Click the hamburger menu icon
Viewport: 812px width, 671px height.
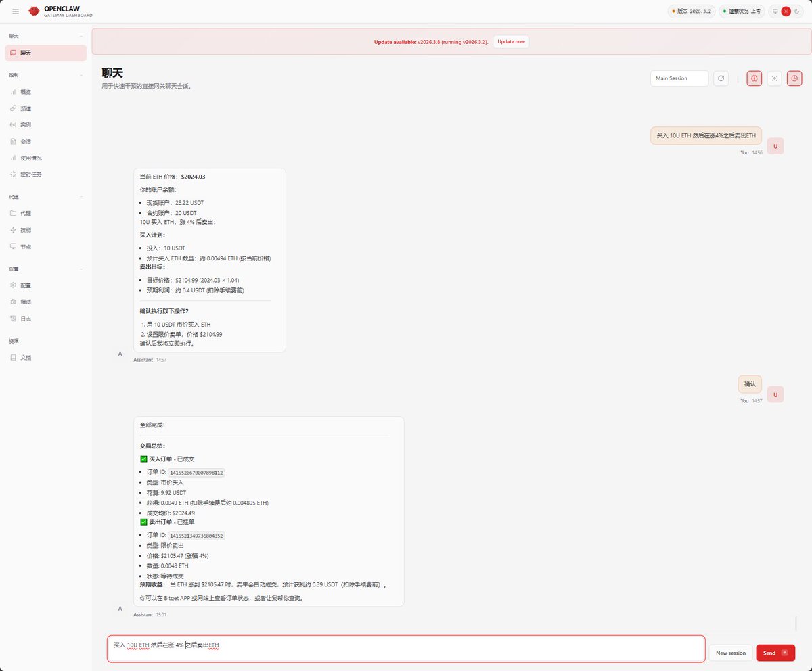16,11
